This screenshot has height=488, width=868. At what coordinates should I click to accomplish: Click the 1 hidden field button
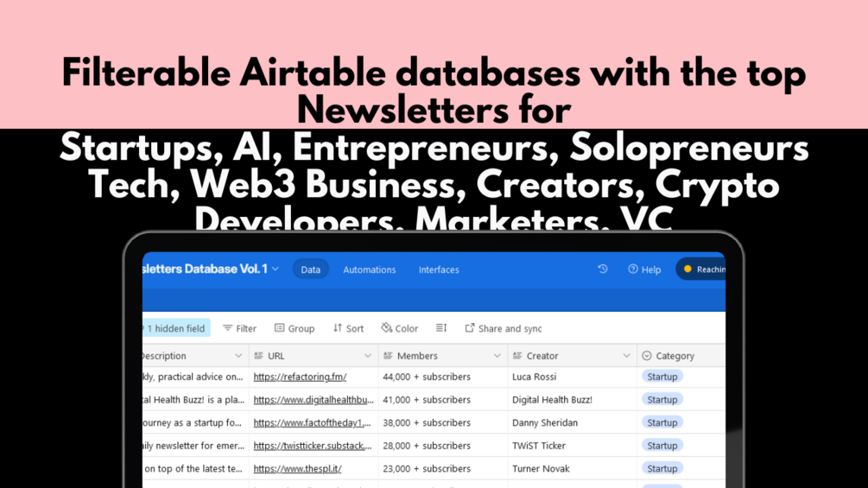(x=176, y=328)
